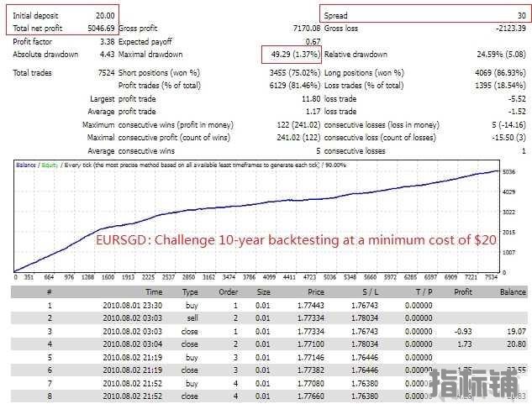This screenshot has width=532, height=404.
Task: Select Profit trades value 6129 (81.46%)
Action: [295, 86]
